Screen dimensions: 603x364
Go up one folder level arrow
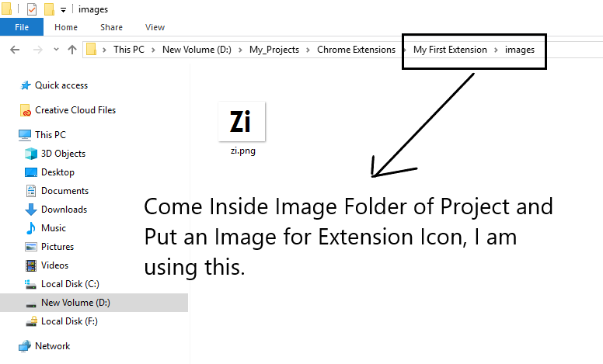pos(72,50)
